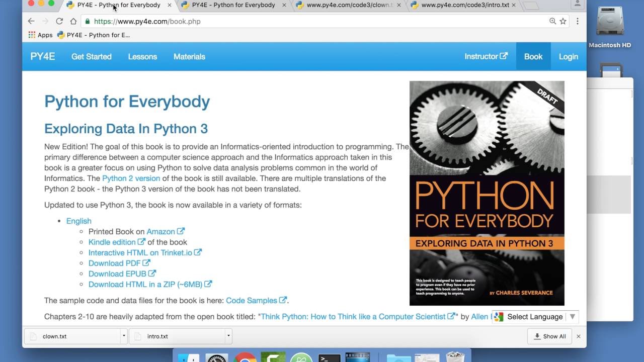Open the Trash in the Dock
644x362 pixels.
(x=455, y=356)
